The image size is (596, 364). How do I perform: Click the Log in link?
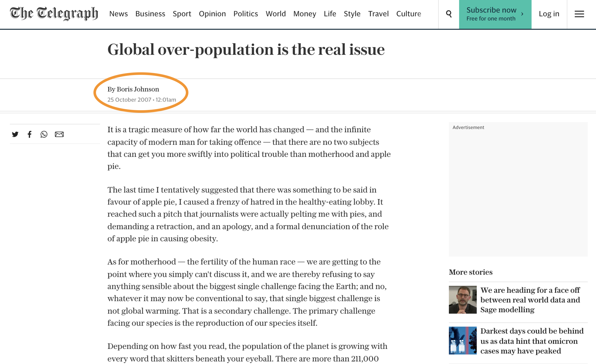(x=549, y=14)
